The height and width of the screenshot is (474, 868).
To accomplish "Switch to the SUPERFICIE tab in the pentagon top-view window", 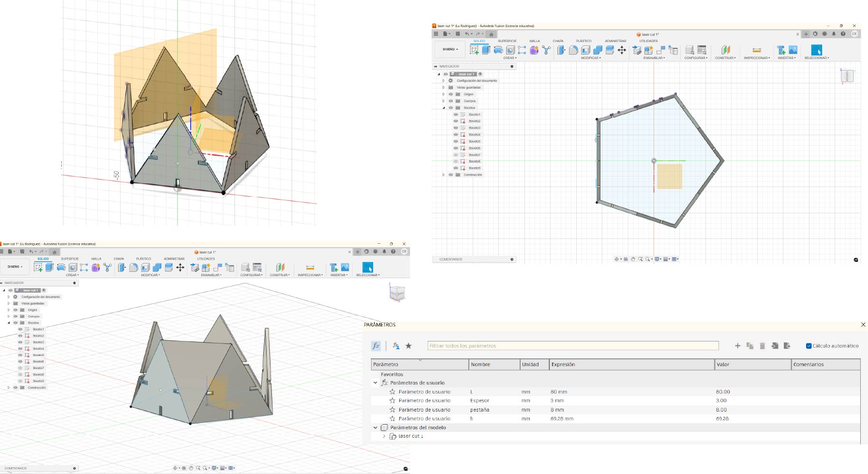I will tap(507, 41).
